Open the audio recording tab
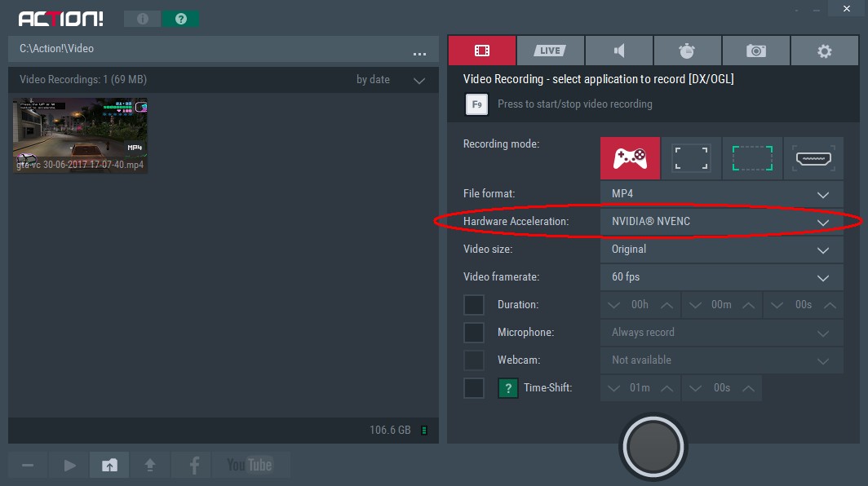Viewport: 868px width, 486px height. [619, 51]
